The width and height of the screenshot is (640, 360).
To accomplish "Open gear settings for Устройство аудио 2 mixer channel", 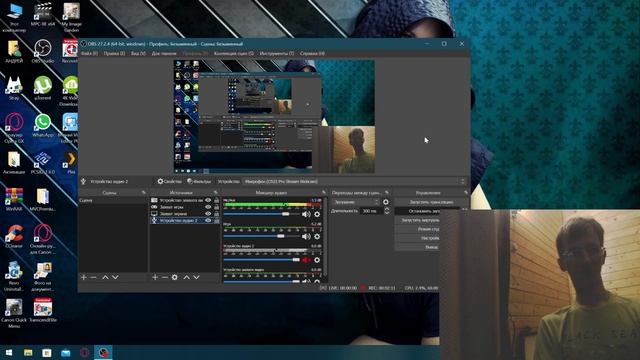I will (x=317, y=260).
